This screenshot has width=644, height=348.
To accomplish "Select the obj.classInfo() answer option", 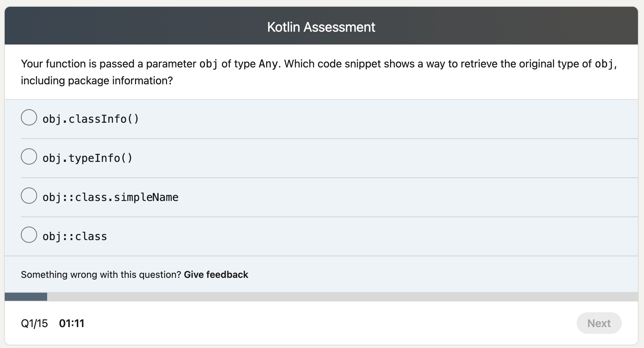I will [x=29, y=118].
